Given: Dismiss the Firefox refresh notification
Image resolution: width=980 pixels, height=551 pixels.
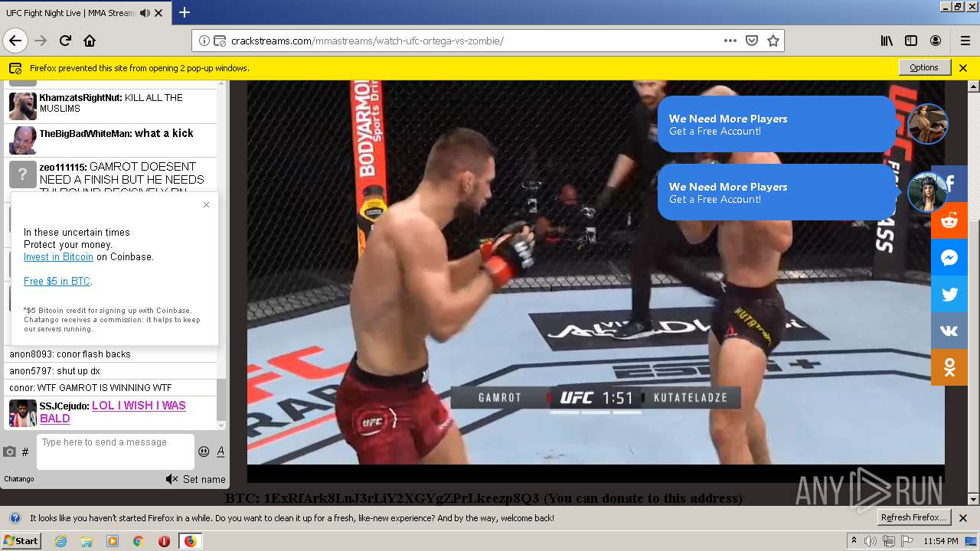Looking at the screenshot, I should coord(963,517).
